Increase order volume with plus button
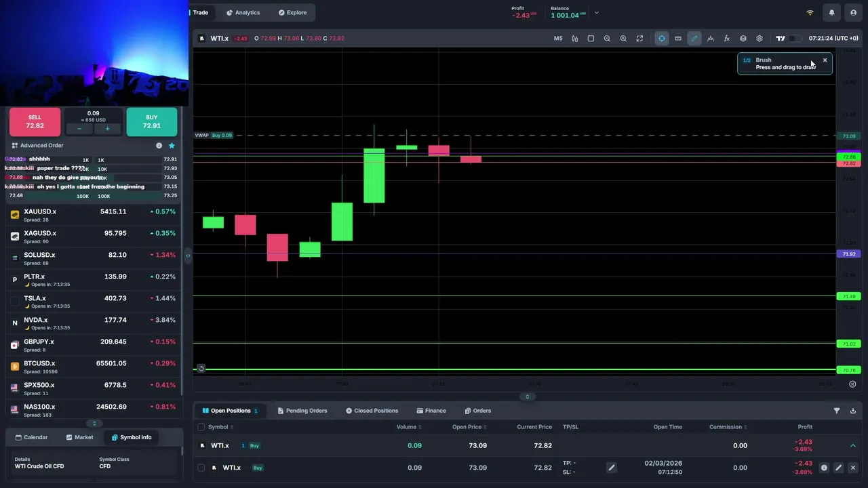 pos(107,129)
